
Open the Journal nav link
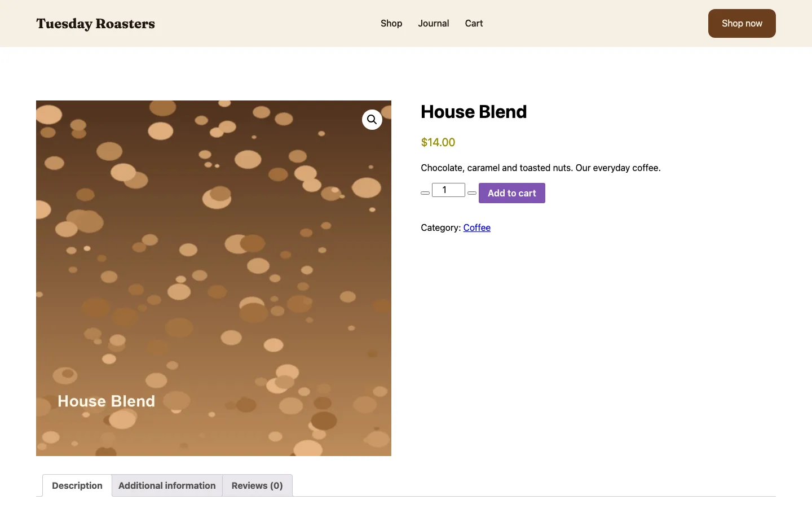click(434, 23)
